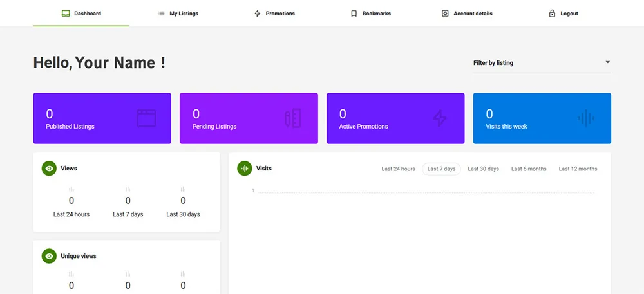Click the Filter by listing dropdown arrow
The height and width of the screenshot is (294, 644).
pyautogui.click(x=607, y=62)
